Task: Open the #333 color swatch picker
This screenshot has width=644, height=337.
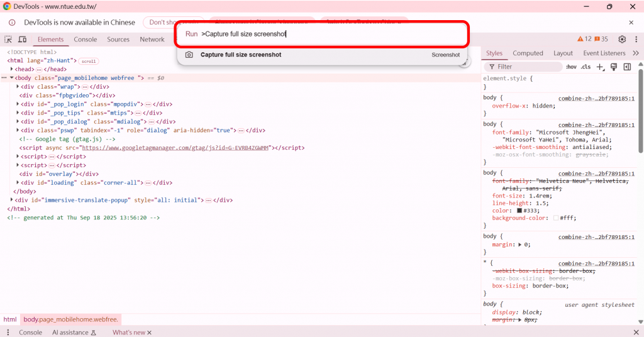Action: pos(519,211)
